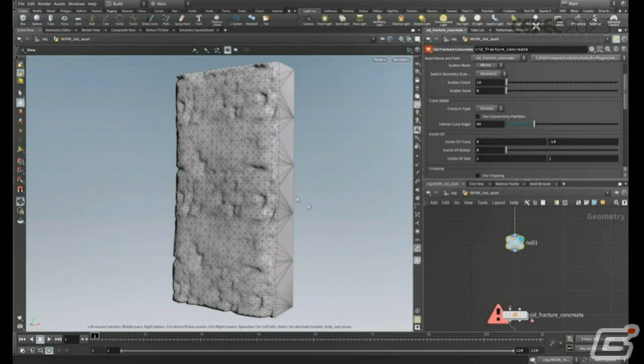Expand the Switch Geometry Scatter dropdown
644x364 pixels.
click(490, 73)
